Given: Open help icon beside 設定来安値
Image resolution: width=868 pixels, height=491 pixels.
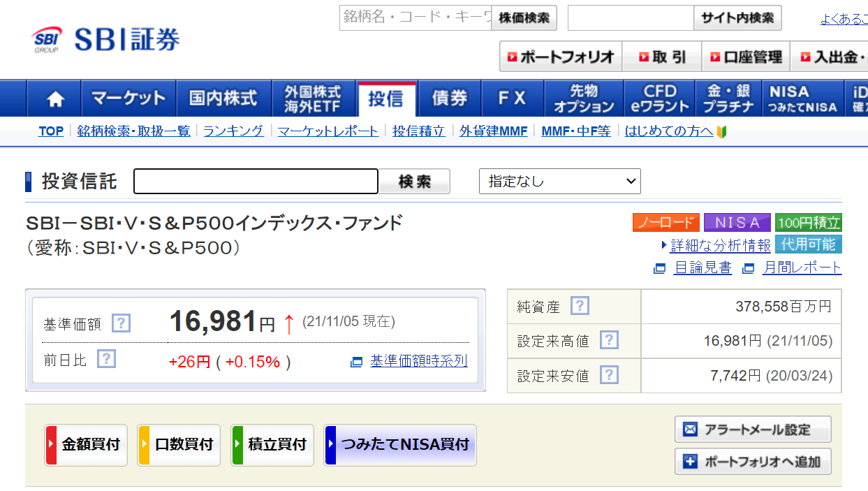Looking at the screenshot, I should (x=609, y=375).
